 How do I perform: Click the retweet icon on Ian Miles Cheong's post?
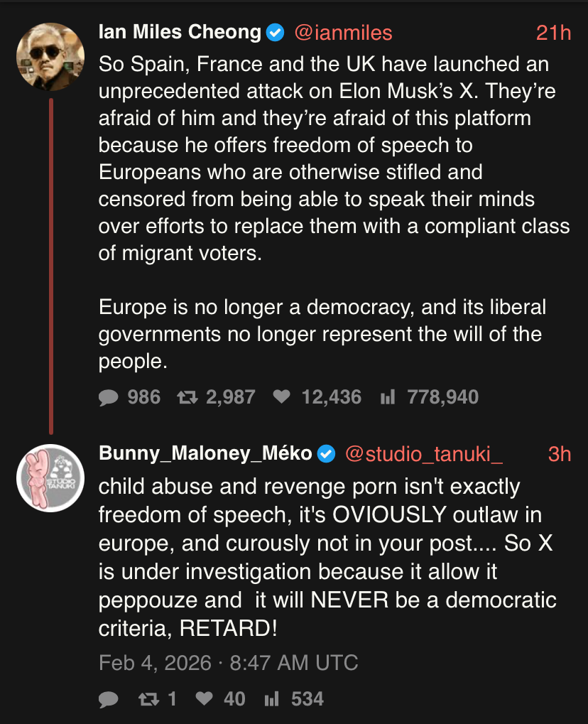187,397
